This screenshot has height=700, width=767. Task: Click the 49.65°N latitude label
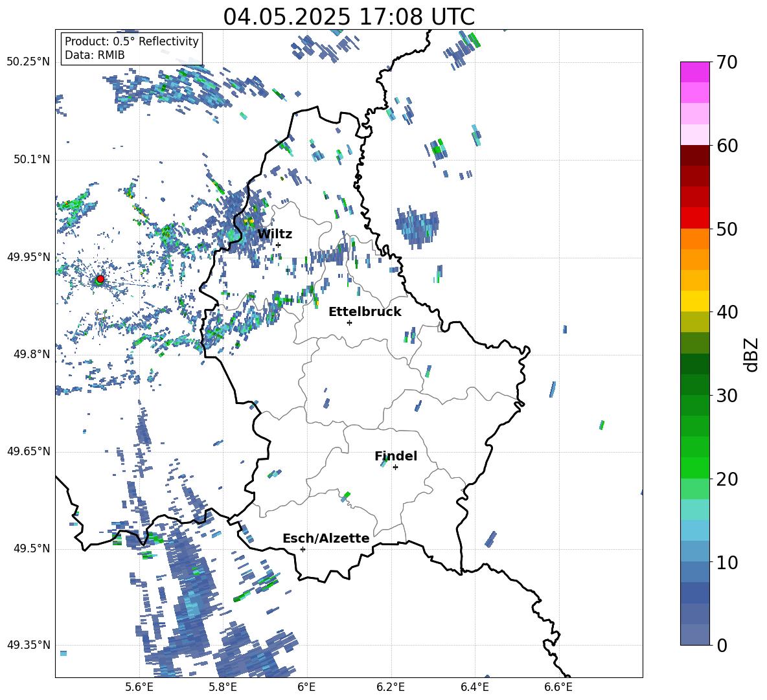click(29, 451)
